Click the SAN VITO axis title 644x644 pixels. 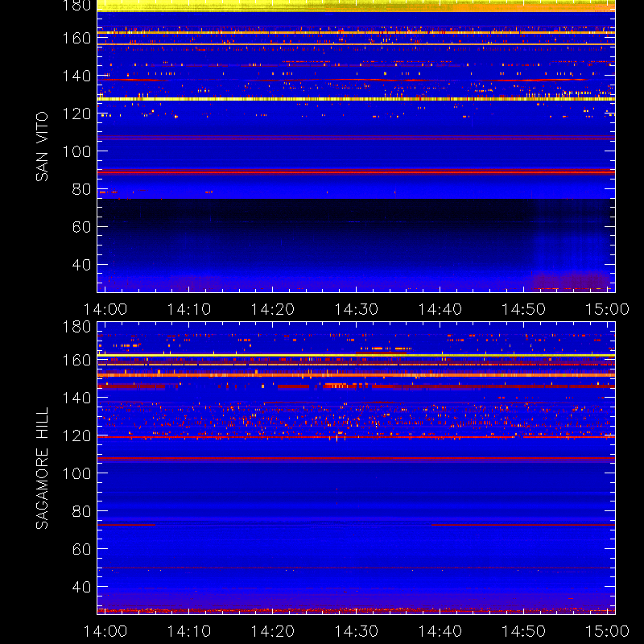pos(42,147)
